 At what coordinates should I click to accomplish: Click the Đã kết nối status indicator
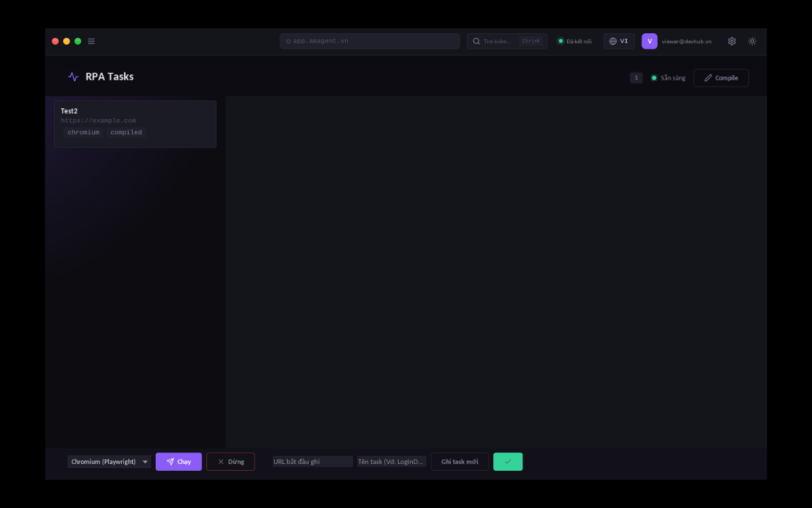574,41
